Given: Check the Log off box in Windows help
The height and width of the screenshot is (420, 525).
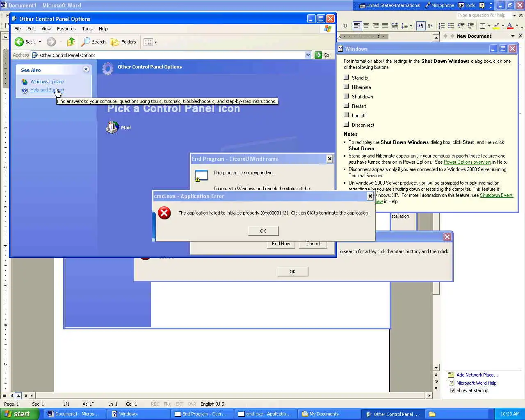Looking at the screenshot, I should pyautogui.click(x=346, y=115).
